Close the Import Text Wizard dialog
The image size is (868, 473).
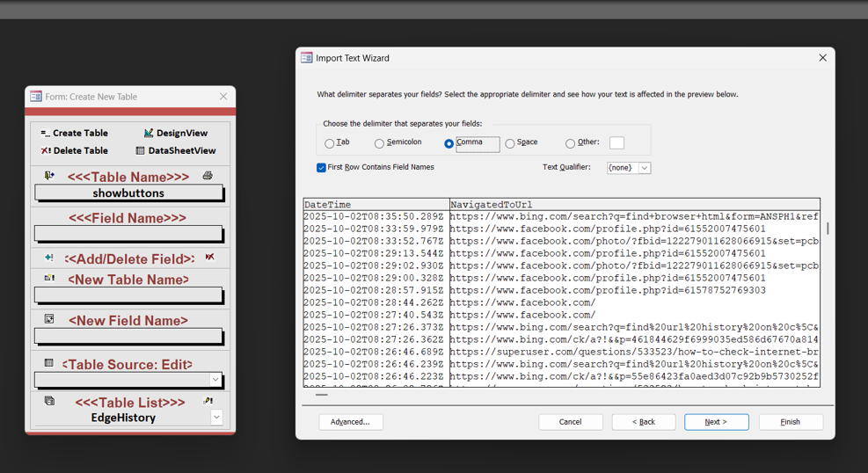point(822,58)
